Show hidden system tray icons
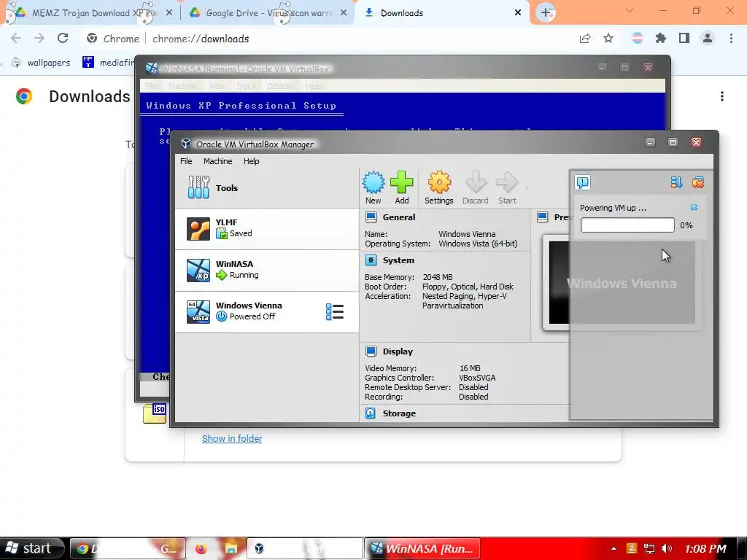This screenshot has width=747, height=560. tap(614, 548)
